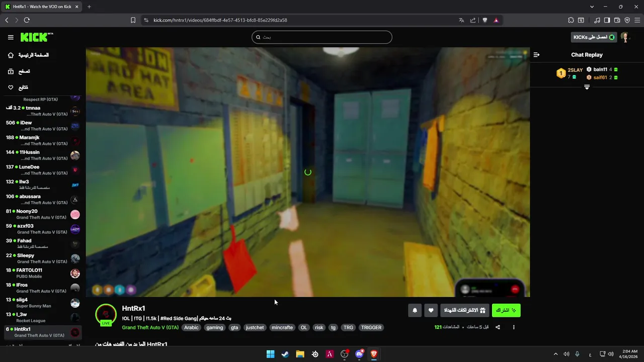Image resolution: width=644 pixels, height=362 pixels.
Task: Collapse the Chat Replay panel
Action: click(536, 55)
